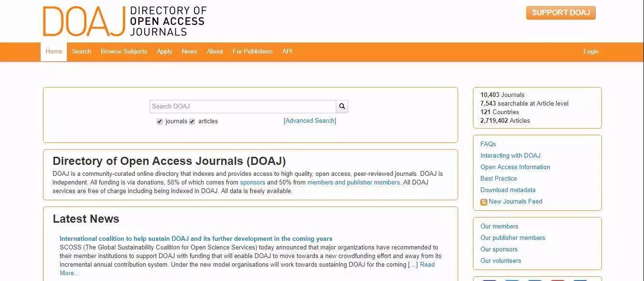Screen dimensions: 644x281
Task: Open the API menu item
Action: tap(287, 52)
